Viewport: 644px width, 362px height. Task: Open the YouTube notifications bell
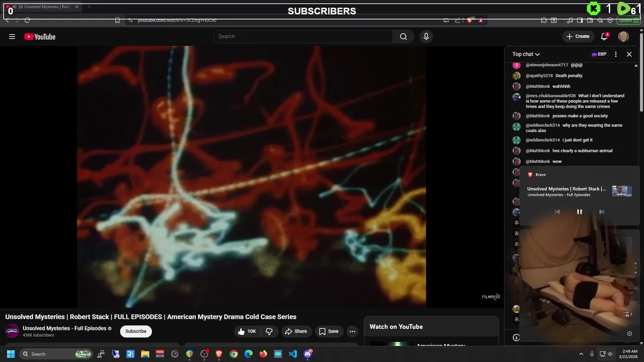[605, 36]
